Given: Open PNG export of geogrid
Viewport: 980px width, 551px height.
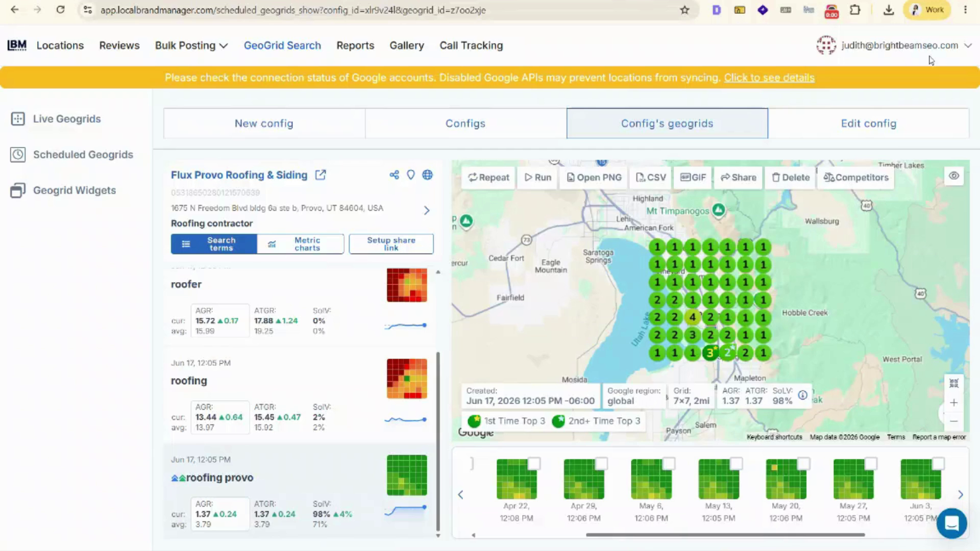Looking at the screenshot, I should click(x=594, y=178).
